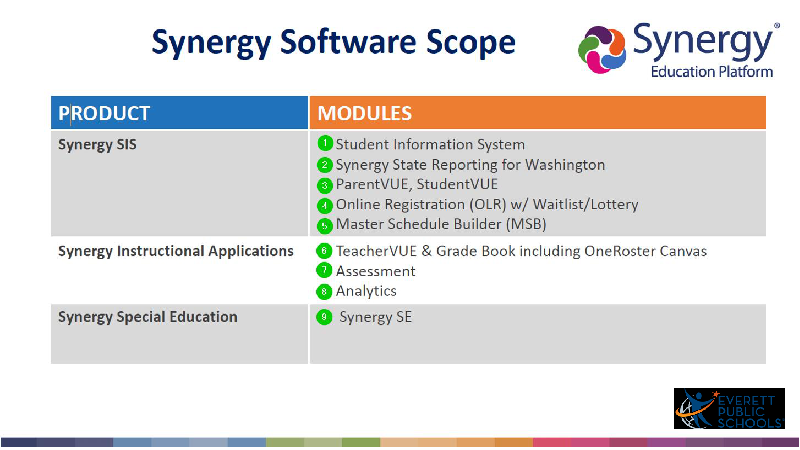Click the Synergy Education Platform logo
Viewport: 800px width, 450px height.
[679, 50]
